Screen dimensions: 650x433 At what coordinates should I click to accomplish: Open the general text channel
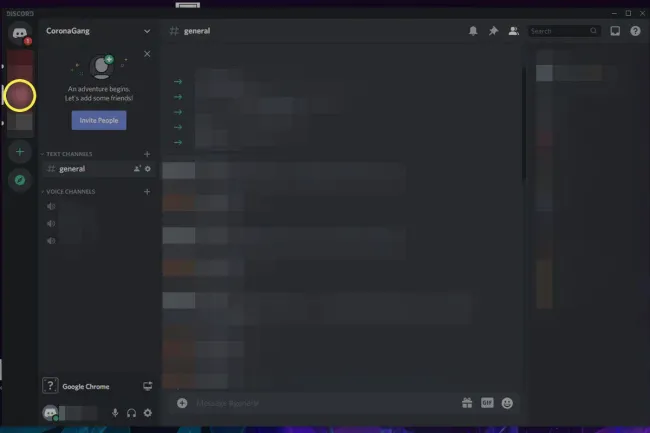[98, 169]
